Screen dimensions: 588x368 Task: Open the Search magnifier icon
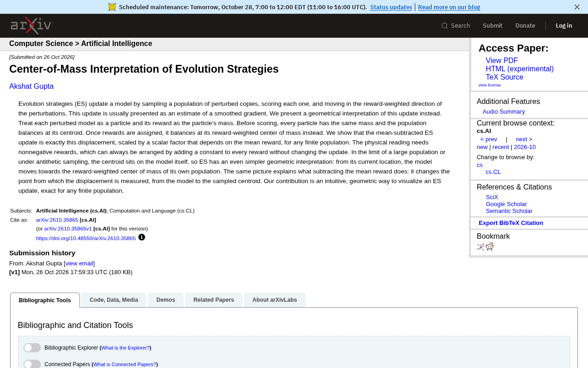click(444, 26)
